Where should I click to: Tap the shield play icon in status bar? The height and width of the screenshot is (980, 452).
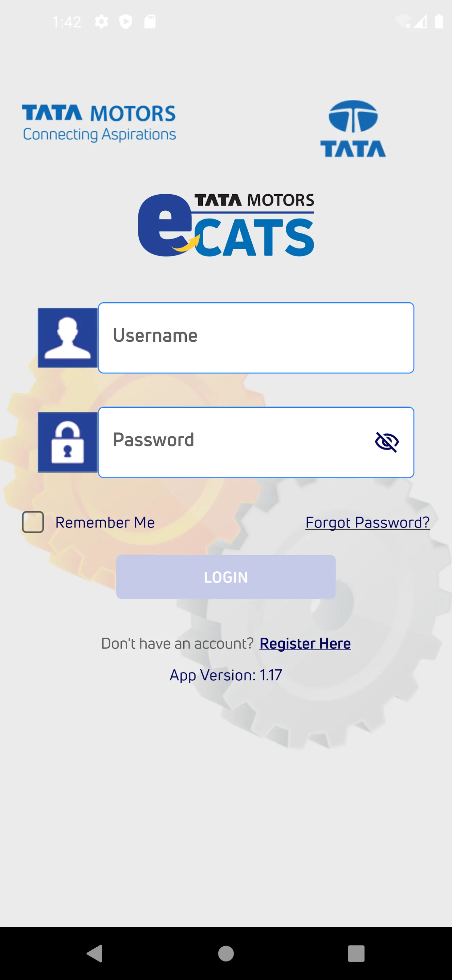click(126, 22)
